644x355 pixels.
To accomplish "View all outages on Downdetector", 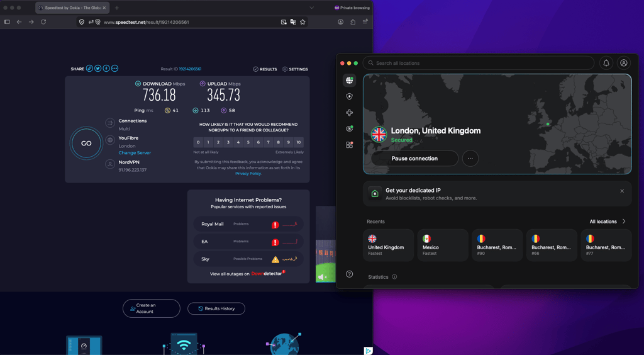I will 247,274.
